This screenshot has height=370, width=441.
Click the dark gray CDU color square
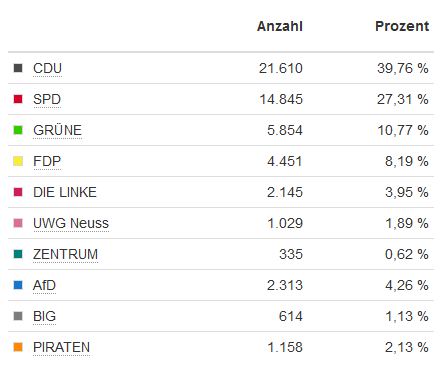click(x=18, y=68)
